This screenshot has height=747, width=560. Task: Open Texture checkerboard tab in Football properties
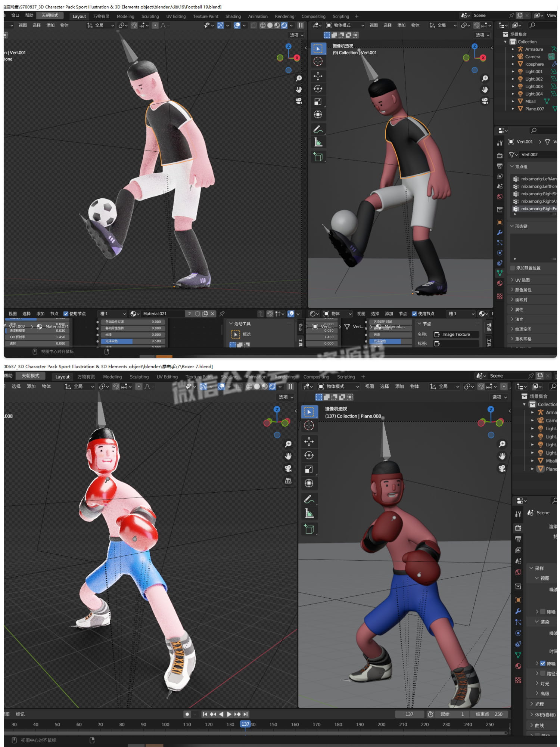(500, 296)
